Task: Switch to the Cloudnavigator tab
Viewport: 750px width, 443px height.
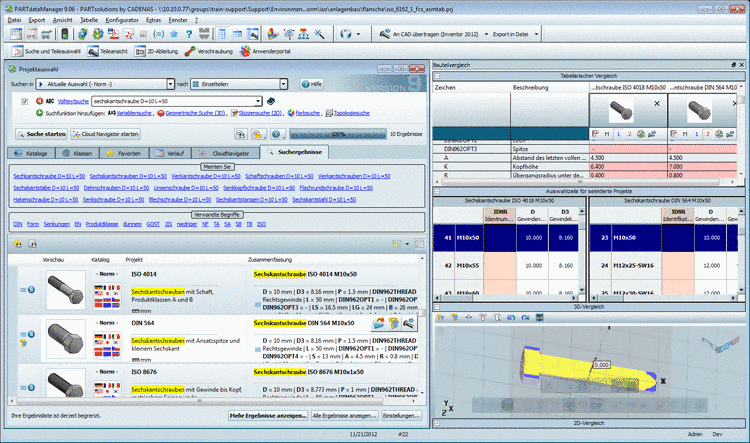Action: point(225,153)
